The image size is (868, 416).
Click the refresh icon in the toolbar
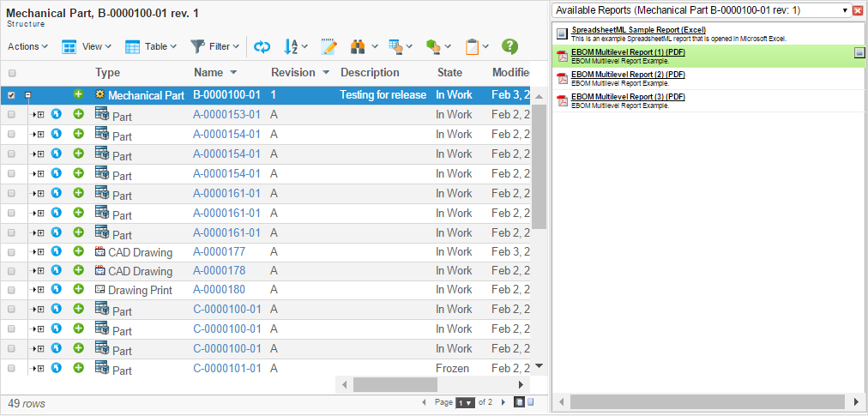click(262, 46)
